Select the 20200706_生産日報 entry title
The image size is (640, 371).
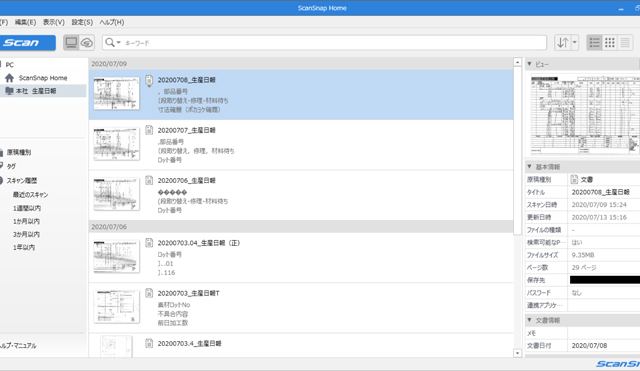coord(187,180)
